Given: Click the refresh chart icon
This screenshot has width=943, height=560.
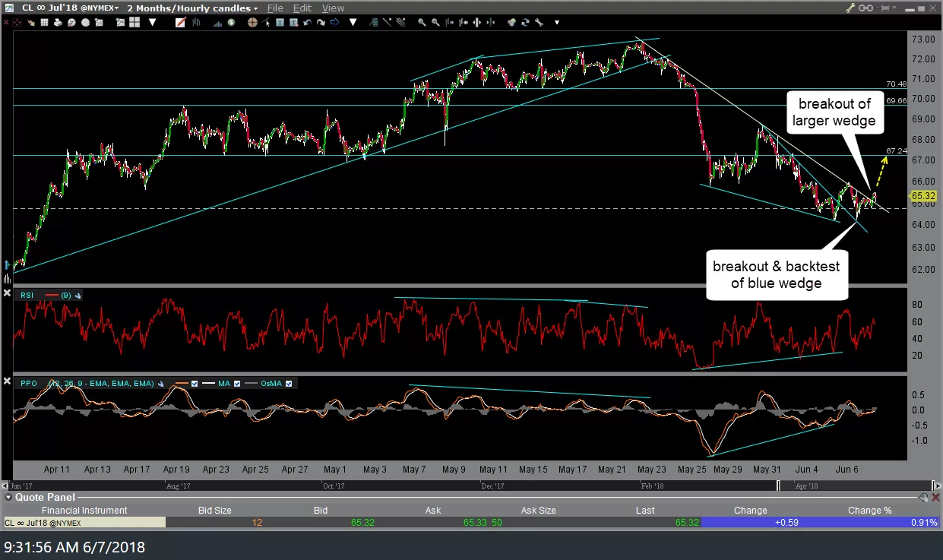Looking at the screenshot, I should click(x=525, y=23).
